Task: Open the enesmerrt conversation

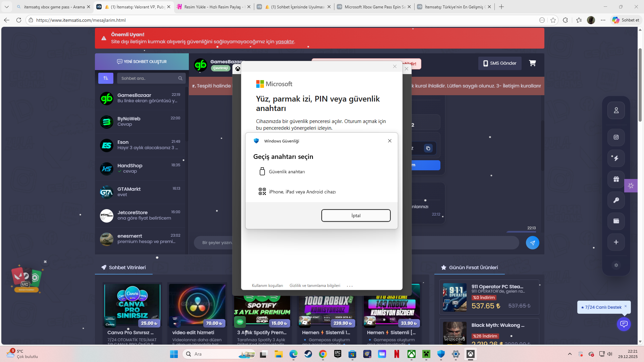Action: tap(140, 239)
